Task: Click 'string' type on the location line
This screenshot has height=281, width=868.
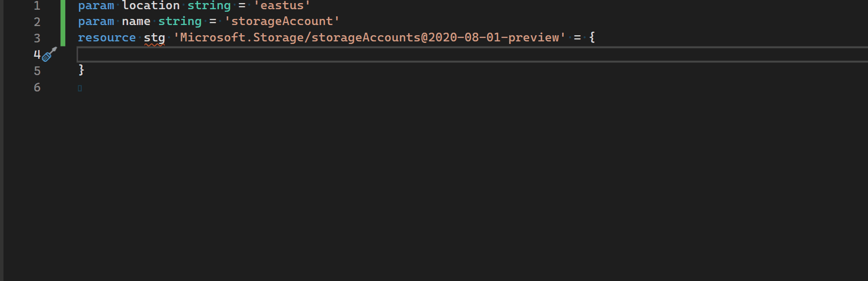Action: (x=209, y=6)
